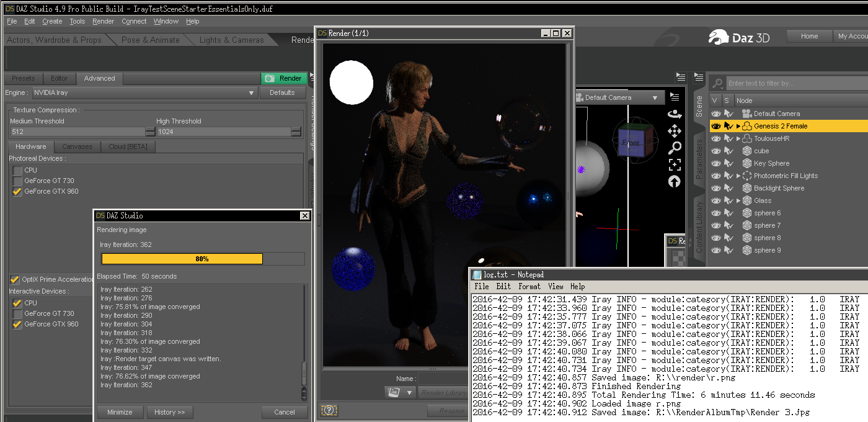Click the Frame selection viewport icon

pos(675,164)
